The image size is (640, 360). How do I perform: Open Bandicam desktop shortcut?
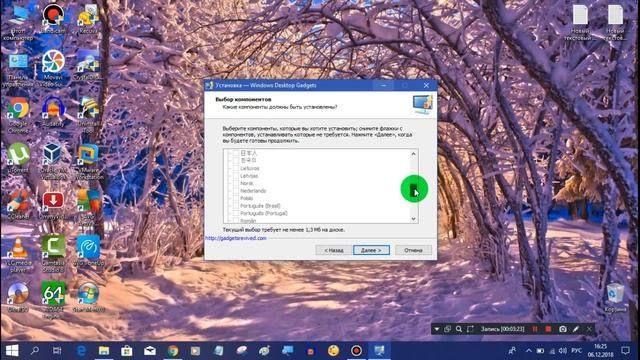[53, 18]
